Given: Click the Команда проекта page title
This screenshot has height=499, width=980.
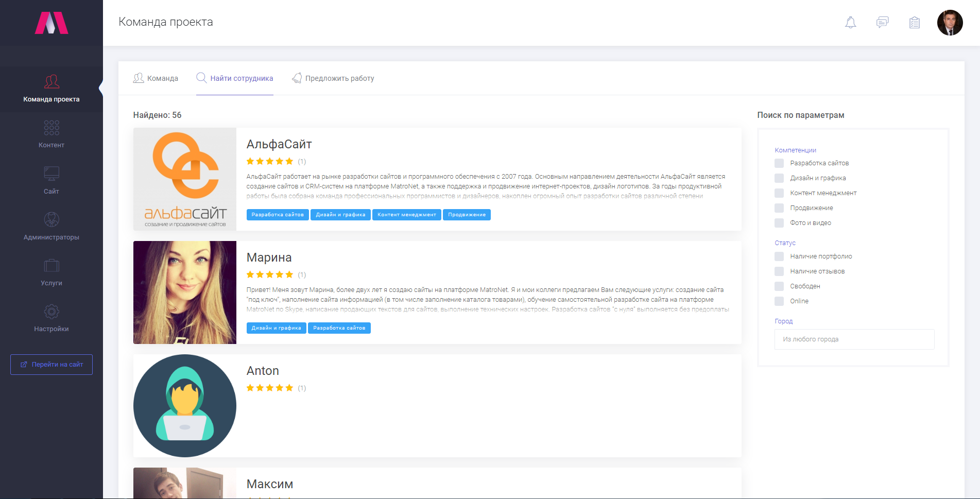Looking at the screenshot, I should [166, 22].
